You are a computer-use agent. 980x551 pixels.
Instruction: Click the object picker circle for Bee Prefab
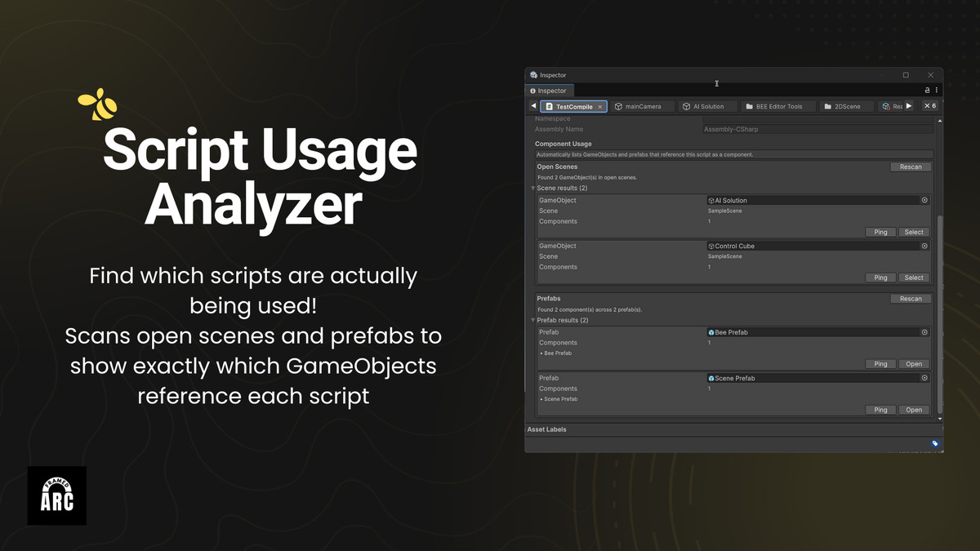point(924,332)
